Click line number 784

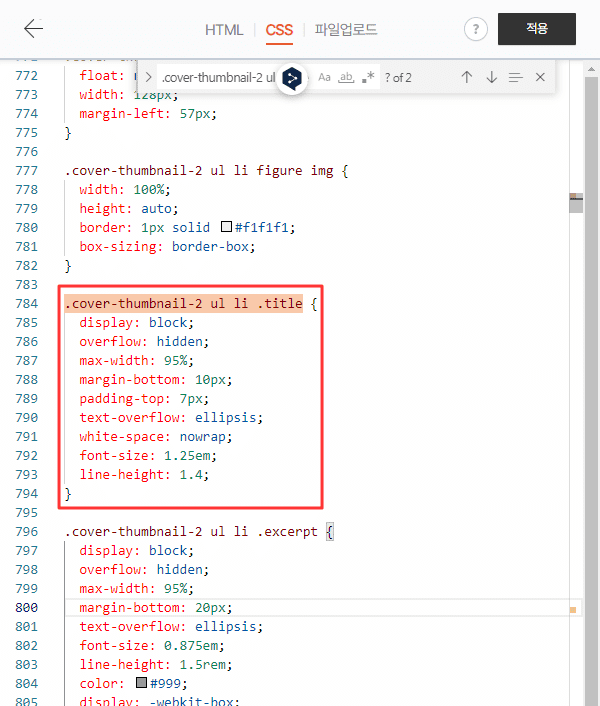27,303
